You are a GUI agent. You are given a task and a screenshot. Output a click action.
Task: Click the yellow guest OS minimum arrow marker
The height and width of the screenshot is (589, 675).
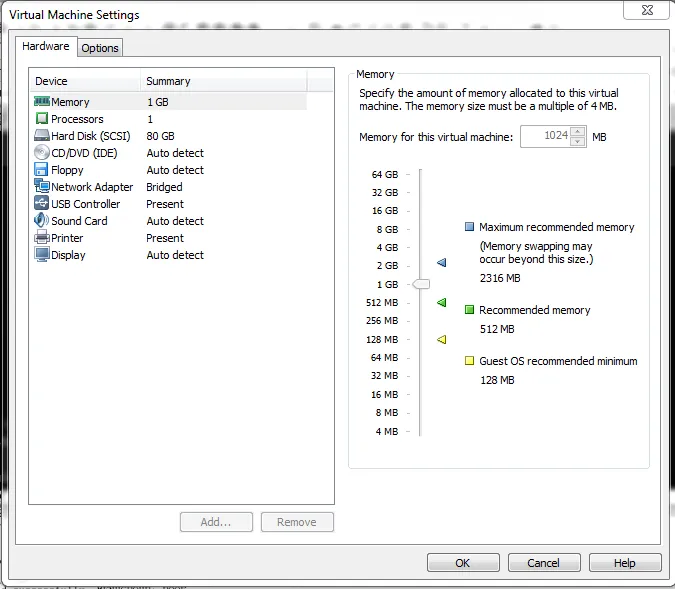[442, 339]
